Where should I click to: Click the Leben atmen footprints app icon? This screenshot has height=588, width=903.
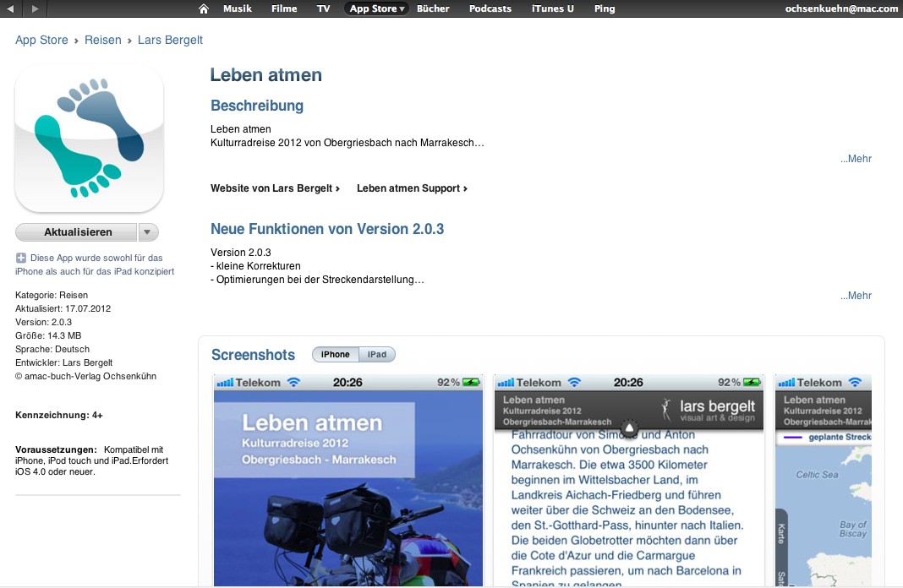90,138
